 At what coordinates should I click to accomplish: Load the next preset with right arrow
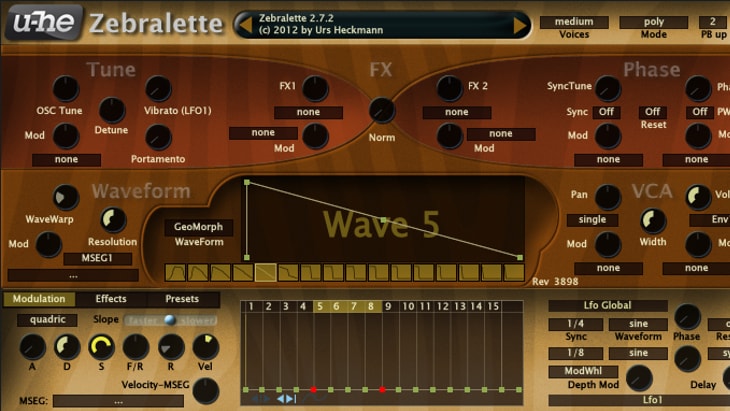click(520, 25)
